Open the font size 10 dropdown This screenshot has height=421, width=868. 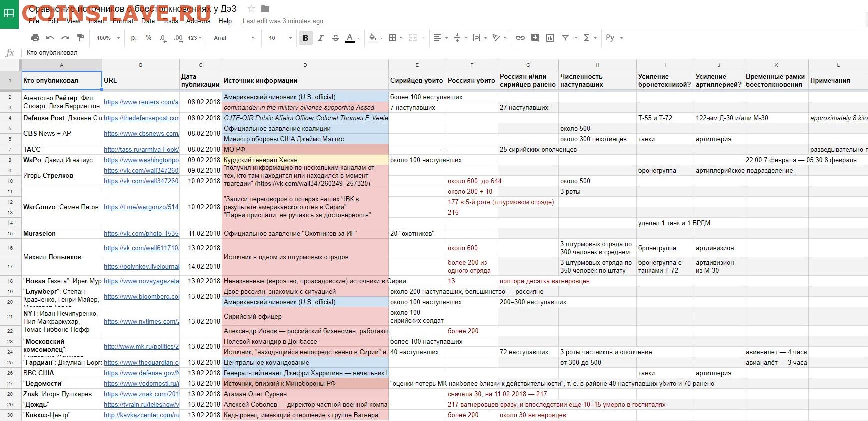[x=280, y=38]
